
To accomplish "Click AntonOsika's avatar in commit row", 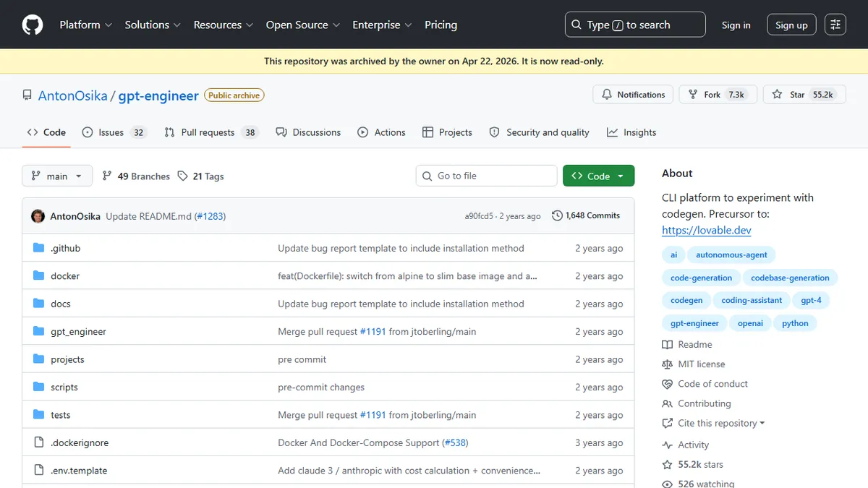I will click(38, 215).
